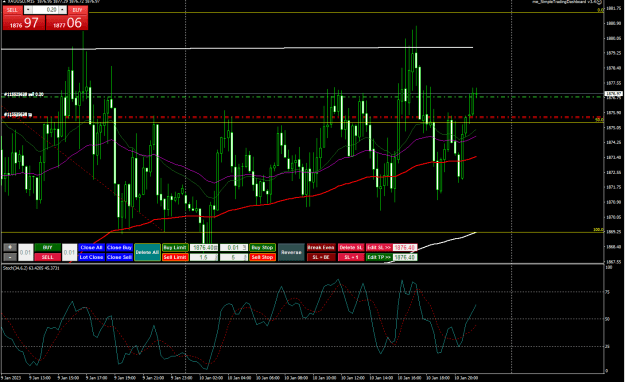Image resolution: width=625 pixels, height=382 pixels.
Task: Click the teal Delete All button
Action: 147,252
